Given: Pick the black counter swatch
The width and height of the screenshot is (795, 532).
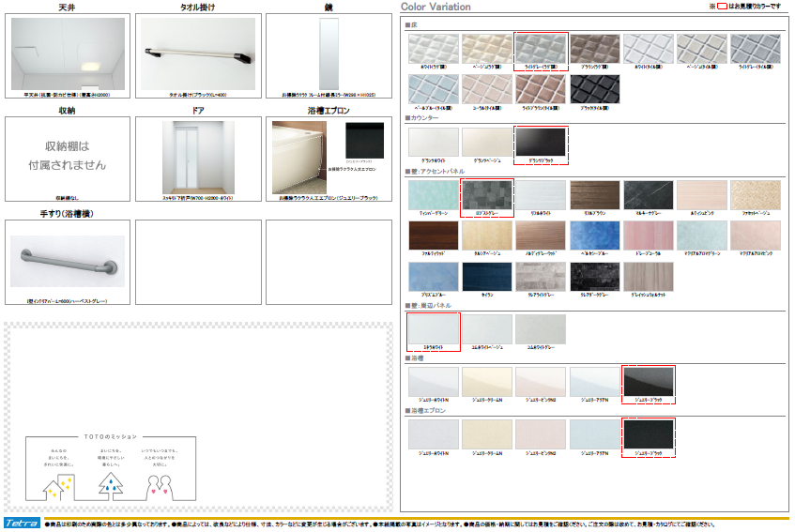Looking at the screenshot, I should 541,143.
